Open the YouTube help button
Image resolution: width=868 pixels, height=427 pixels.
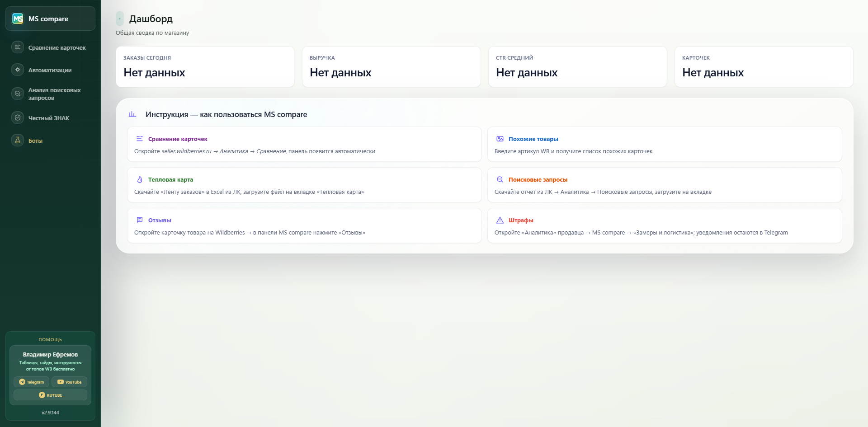pos(69,382)
